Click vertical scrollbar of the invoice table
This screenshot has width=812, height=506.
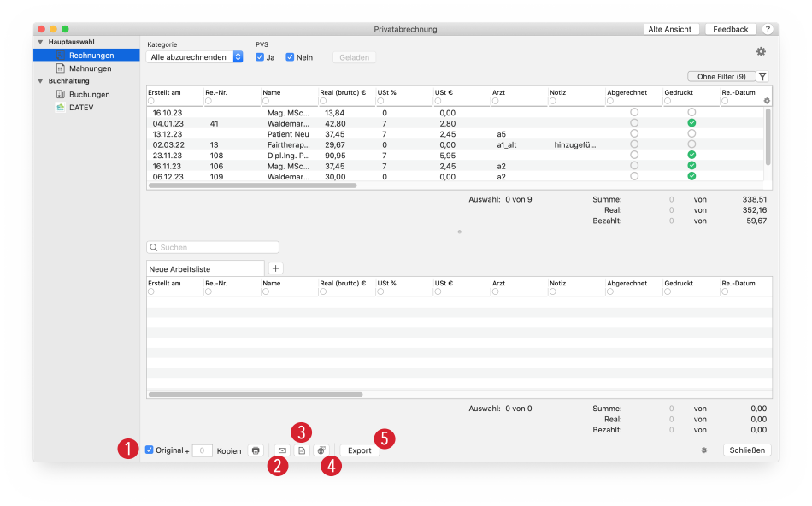click(x=768, y=137)
